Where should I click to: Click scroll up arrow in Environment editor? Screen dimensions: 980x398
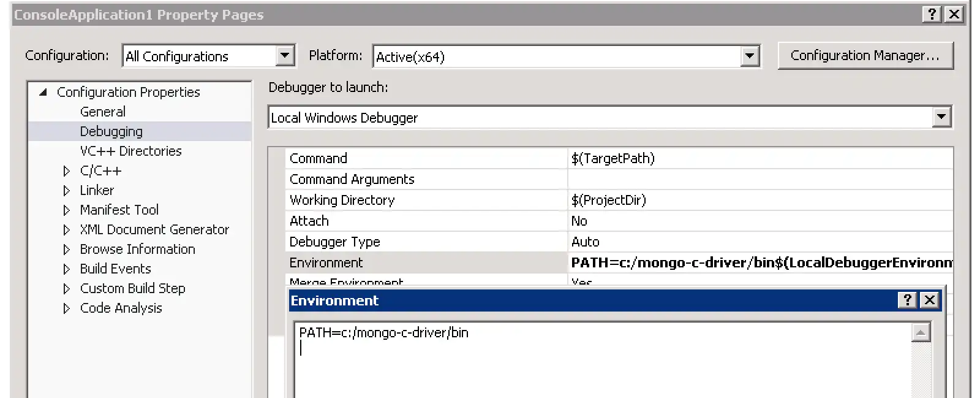(x=921, y=332)
